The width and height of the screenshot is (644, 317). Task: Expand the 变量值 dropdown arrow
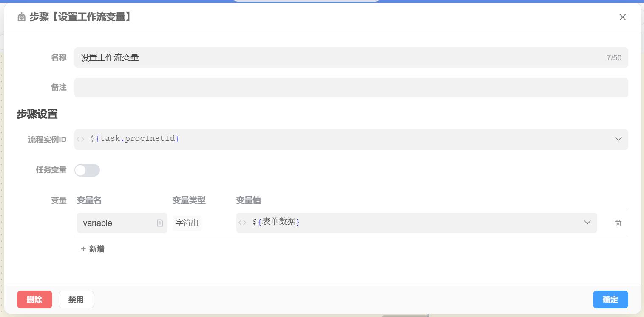587,223
